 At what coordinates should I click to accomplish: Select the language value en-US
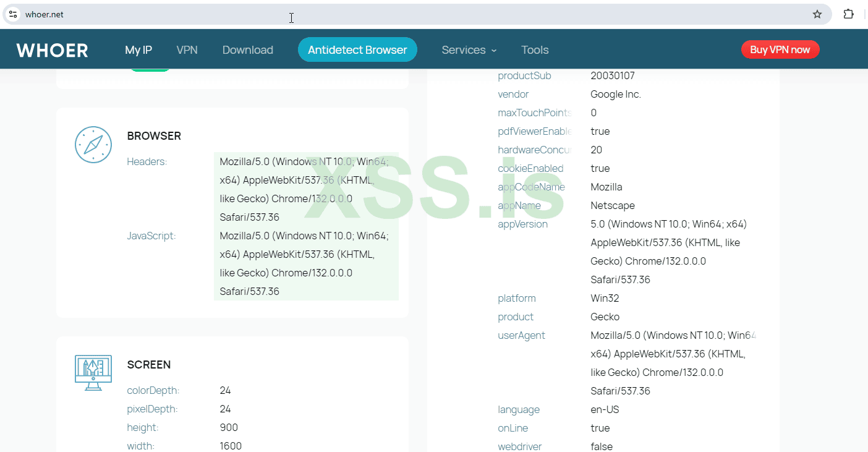[x=605, y=409]
